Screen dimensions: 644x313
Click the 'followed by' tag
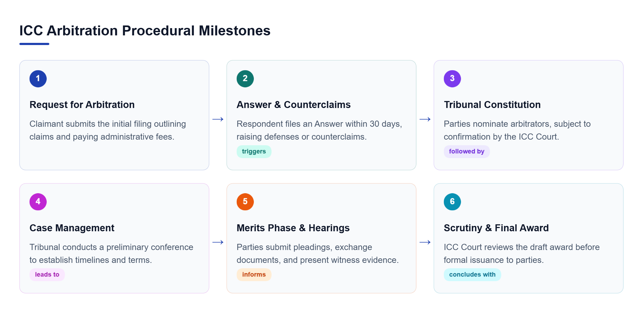[x=467, y=151]
